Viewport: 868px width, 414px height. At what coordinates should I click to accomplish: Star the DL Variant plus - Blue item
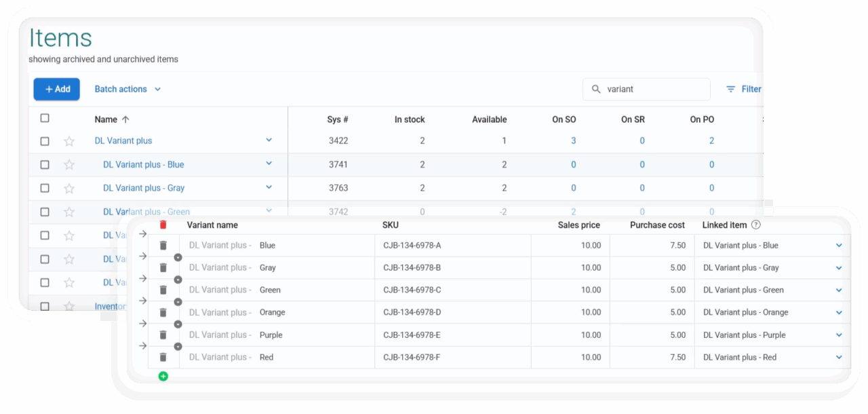coord(68,165)
